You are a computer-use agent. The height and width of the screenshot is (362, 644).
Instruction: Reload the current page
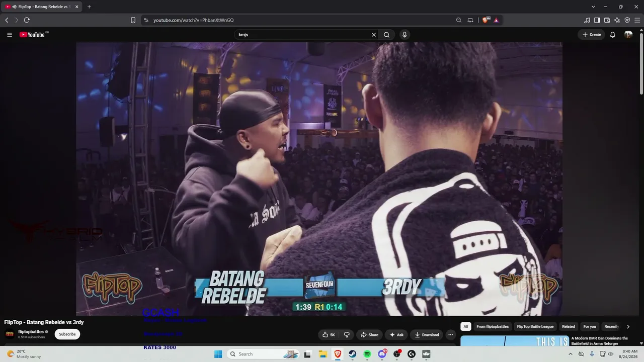coord(27,20)
